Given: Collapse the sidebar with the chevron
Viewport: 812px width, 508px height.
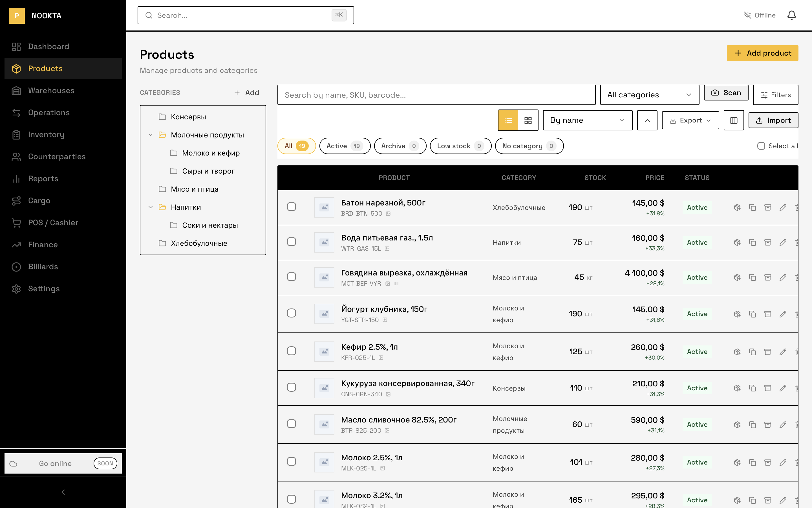Looking at the screenshot, I should pyautogui.click(x=63, y=492).
